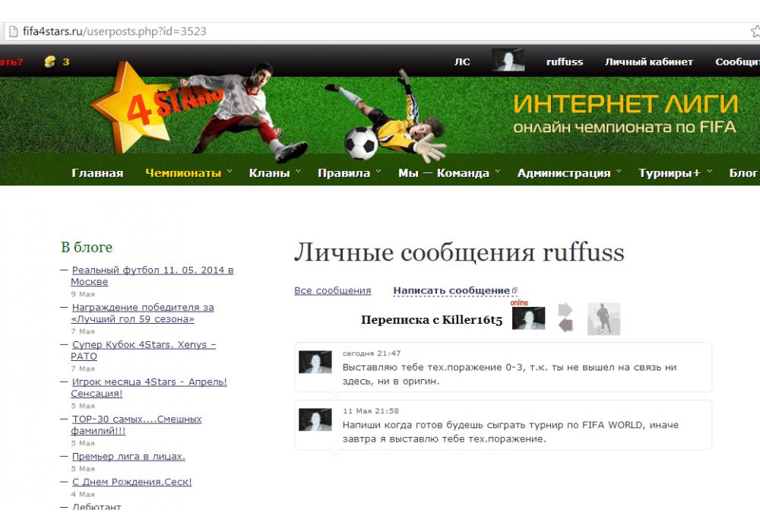760x532 pixels.
Task: Open Личный кабинет in top bar
Action: click(x=648, y=62)
